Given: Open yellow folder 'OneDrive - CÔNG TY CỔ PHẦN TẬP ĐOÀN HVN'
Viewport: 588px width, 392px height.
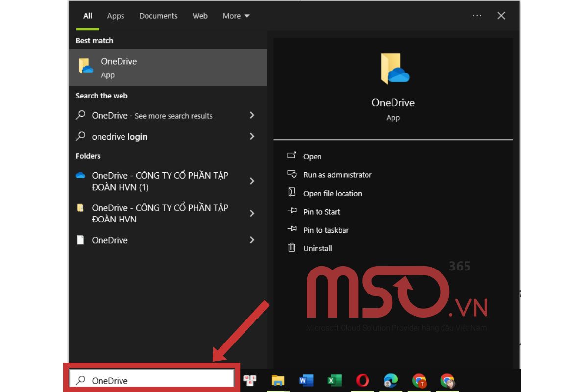Looking at the screenshot, I should point(168,213).
